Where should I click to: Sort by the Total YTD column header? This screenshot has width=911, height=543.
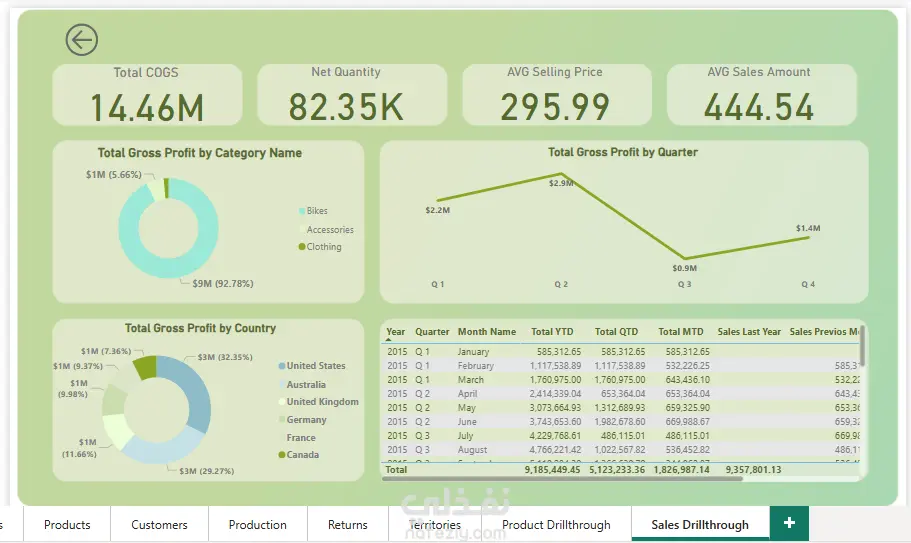pos(552,332)
